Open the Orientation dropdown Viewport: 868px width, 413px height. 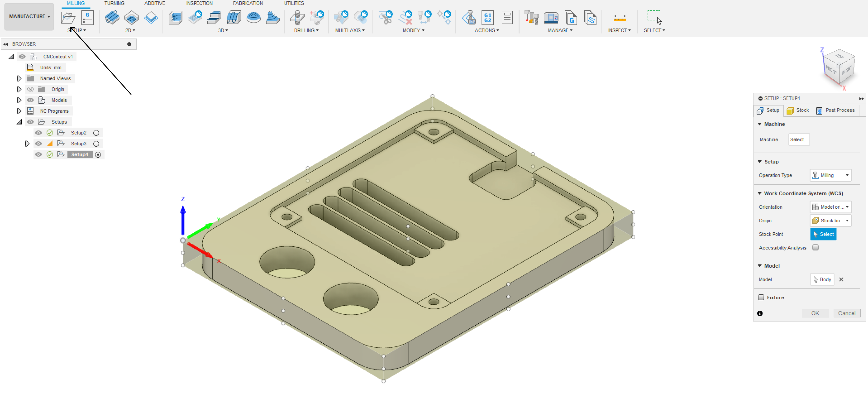831,207
